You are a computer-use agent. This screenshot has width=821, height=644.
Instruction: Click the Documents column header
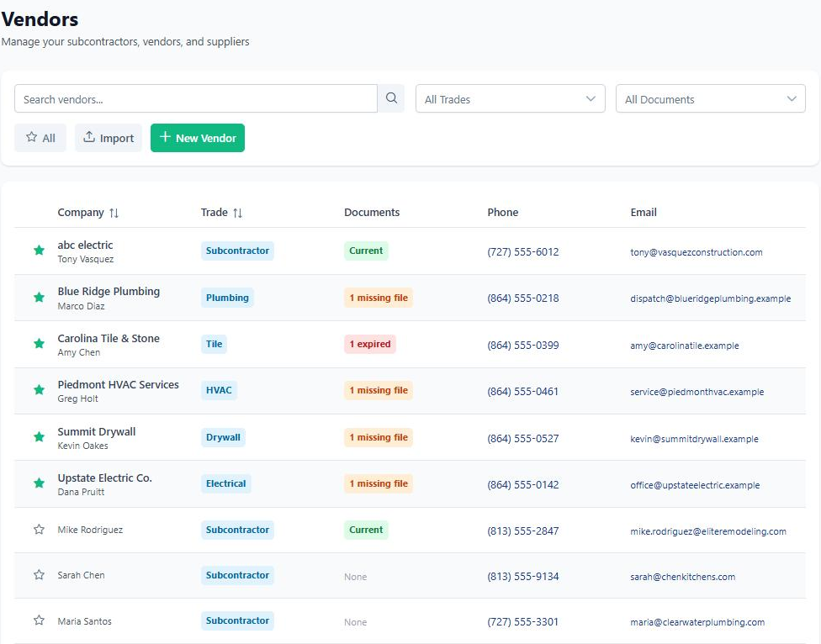coord(372,213)
